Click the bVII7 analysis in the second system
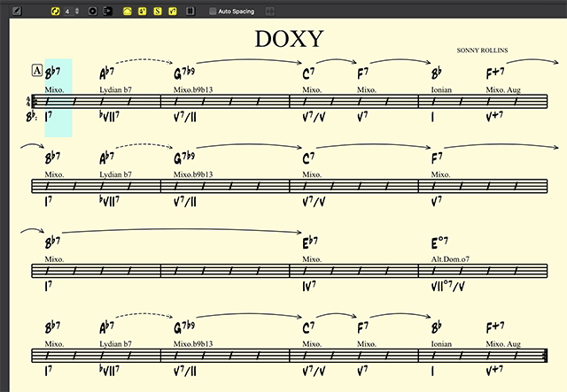567x392 pixels. (x=109, y=201)
